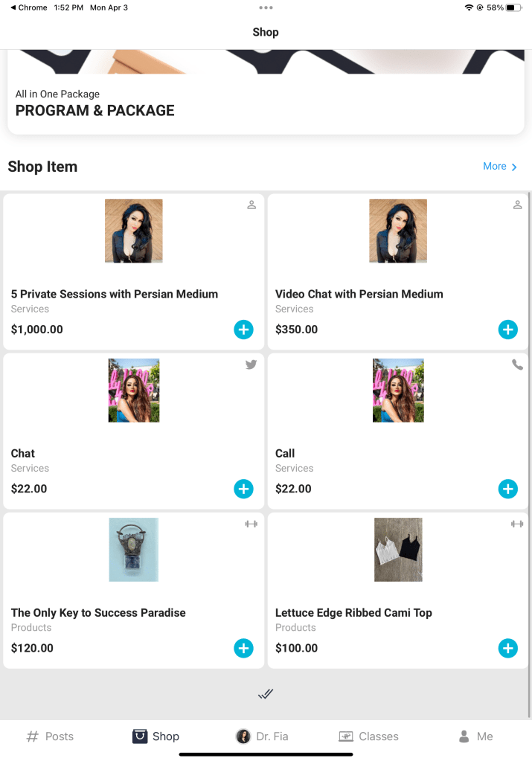Add The Only Key to Success Paradise

[x=243, y=648]
